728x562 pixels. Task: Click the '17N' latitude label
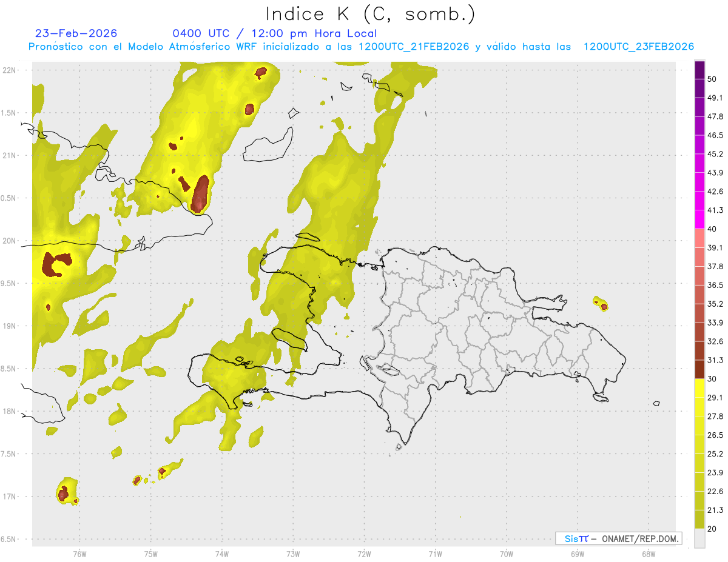click(8, 497)
